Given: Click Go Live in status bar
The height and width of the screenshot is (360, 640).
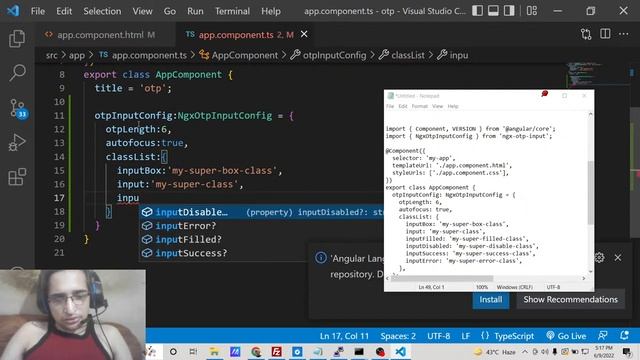Looking at the screenshot, I should 566,336.
